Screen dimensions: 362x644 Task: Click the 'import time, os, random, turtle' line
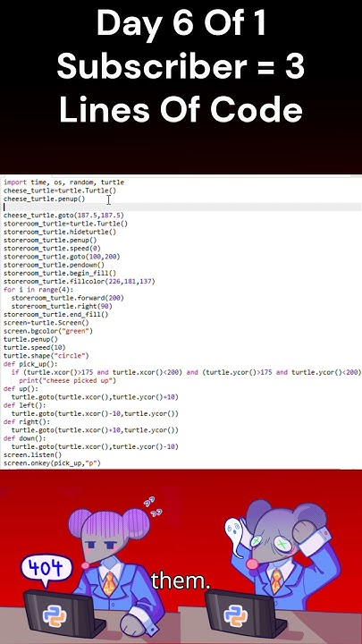tap(63, 182)
